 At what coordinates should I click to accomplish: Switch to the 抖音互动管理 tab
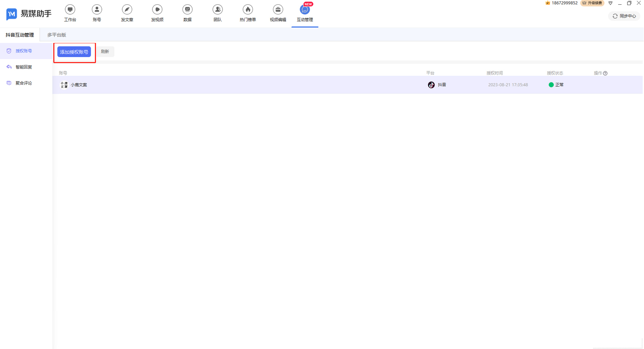[20, 35]
